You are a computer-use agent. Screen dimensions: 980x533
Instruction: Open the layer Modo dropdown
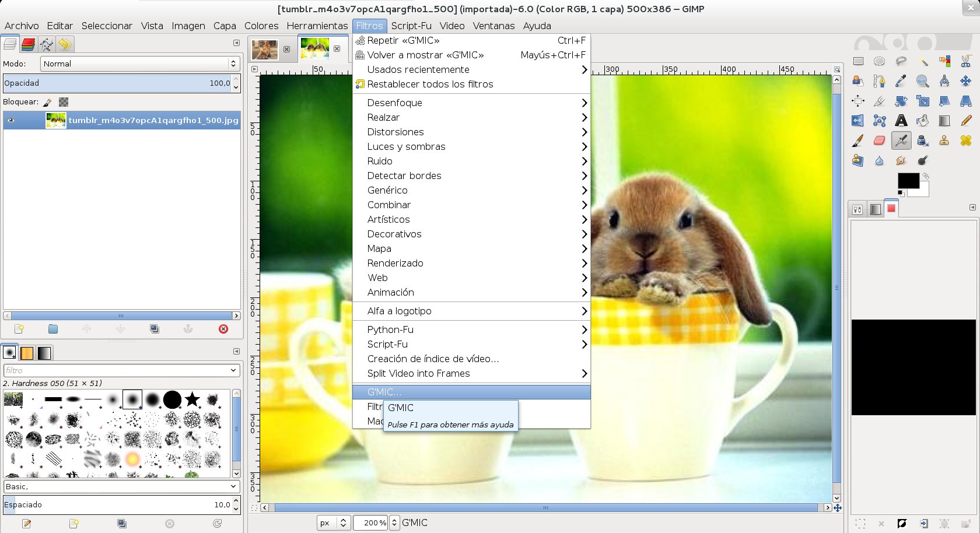[x=140, y=64]
